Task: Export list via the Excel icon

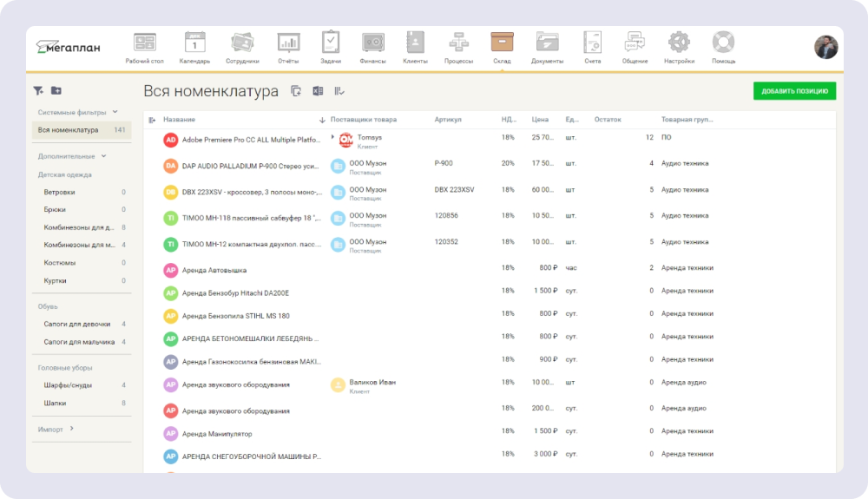Action: pos(318,91)
